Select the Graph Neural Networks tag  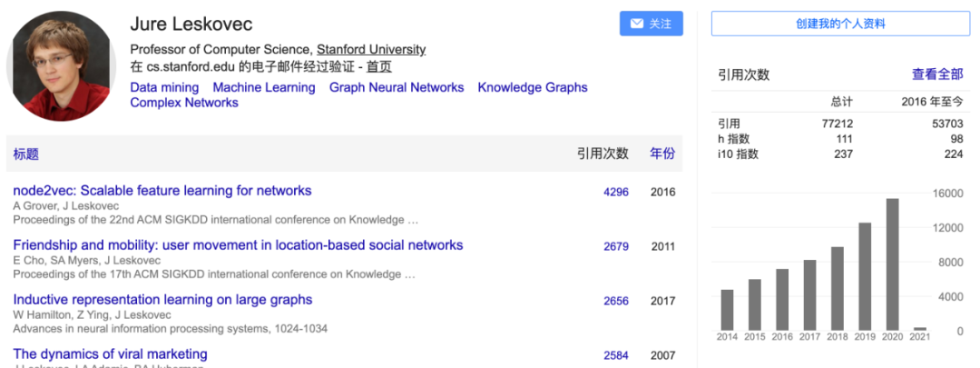397,88
